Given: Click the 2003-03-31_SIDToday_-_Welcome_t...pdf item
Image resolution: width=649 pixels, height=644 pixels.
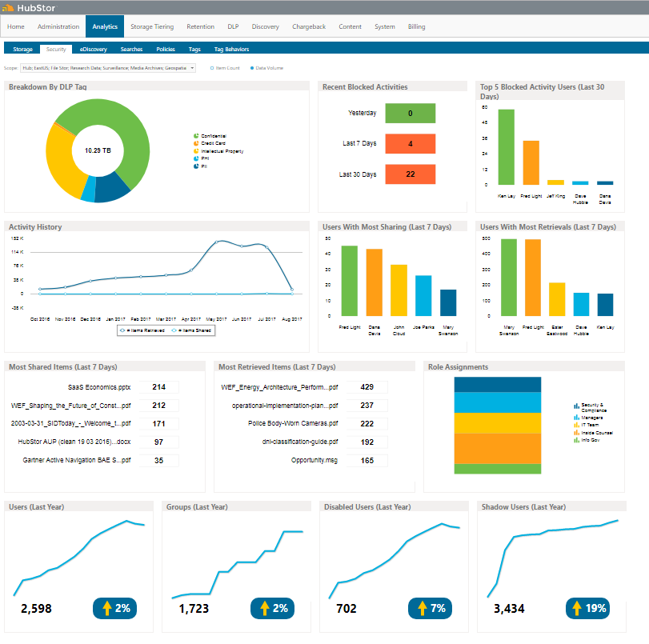Looking at the screenshot, I should 70,423.
